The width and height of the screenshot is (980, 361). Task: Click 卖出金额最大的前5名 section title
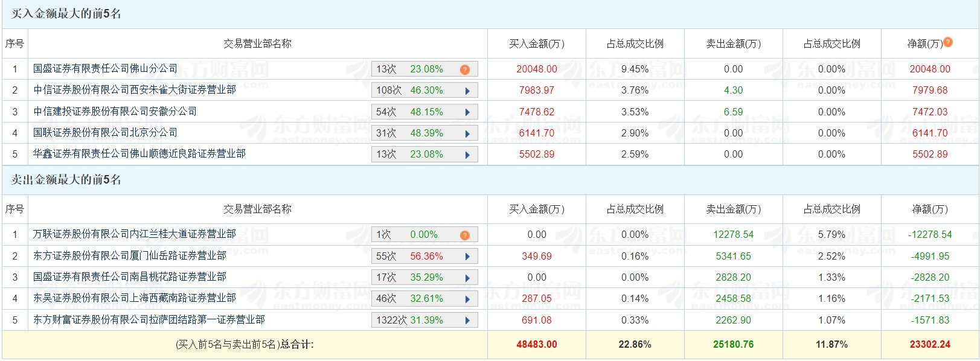click(66, 180)
